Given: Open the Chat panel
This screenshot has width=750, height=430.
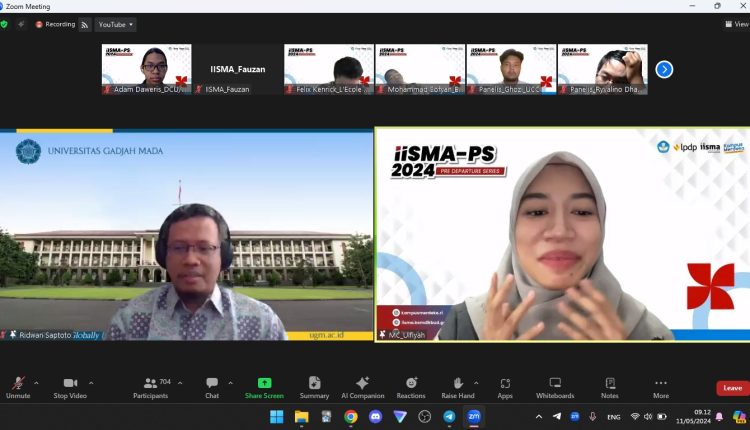Looking at the screenshot, I should click(212, 388).
